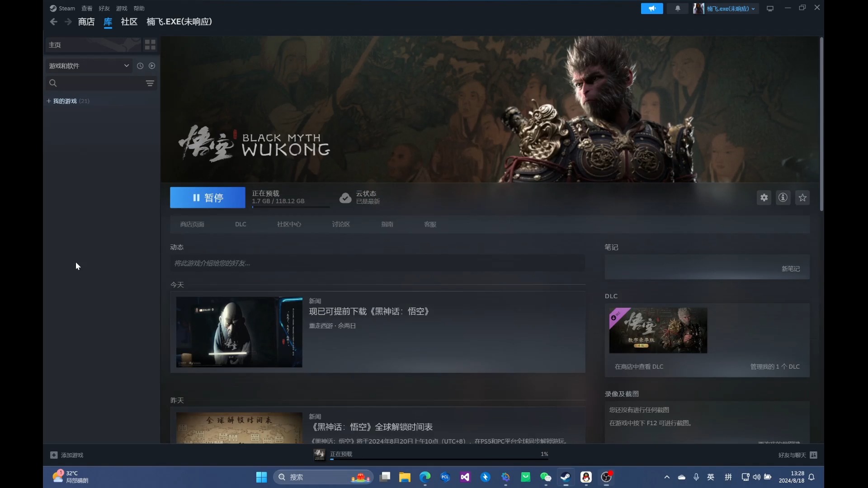Click the back navigation arrow

53,22
